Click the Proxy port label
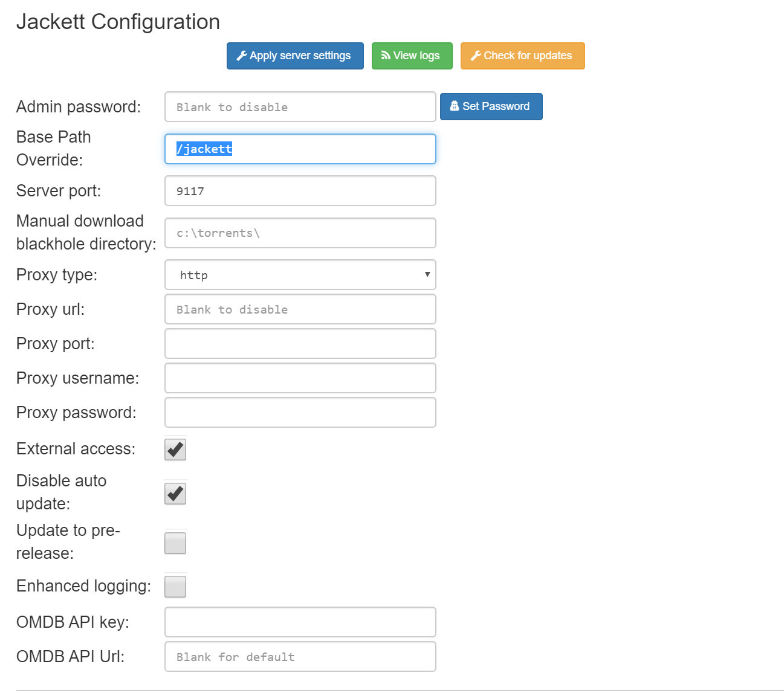 (56, 344)
